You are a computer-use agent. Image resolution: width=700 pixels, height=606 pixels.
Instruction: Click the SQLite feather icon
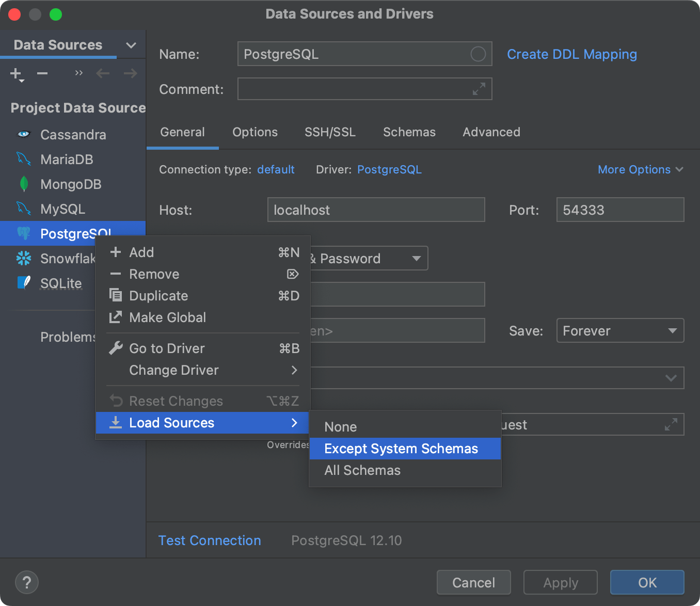(24, 283)
